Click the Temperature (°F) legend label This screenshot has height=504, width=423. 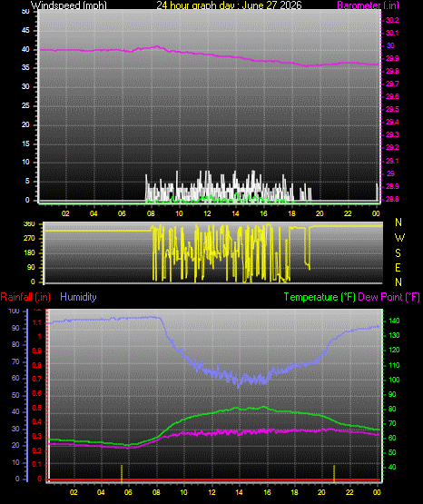[320, 297]
